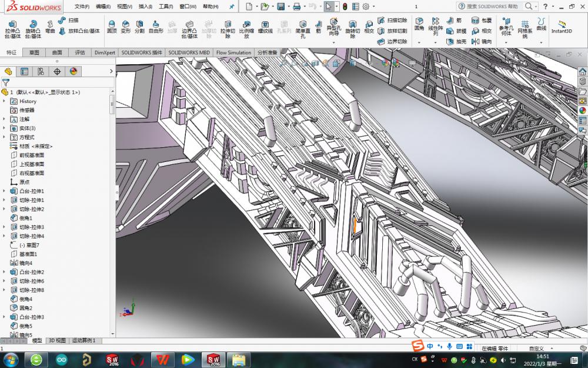588x368 pixels.
Task: Toggle the select cursor tool
Action: point(329,6)
